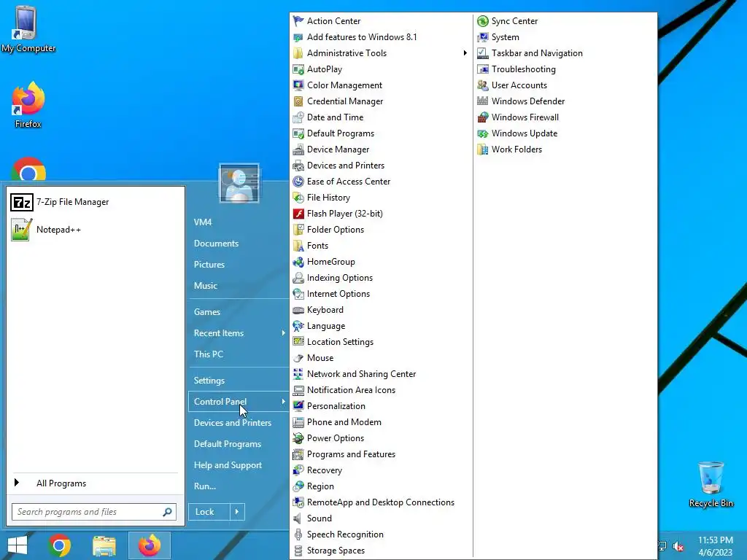This screenshot has height=560, width=747.
Task: Click the VM4 user name link
Action: point(203,222)
